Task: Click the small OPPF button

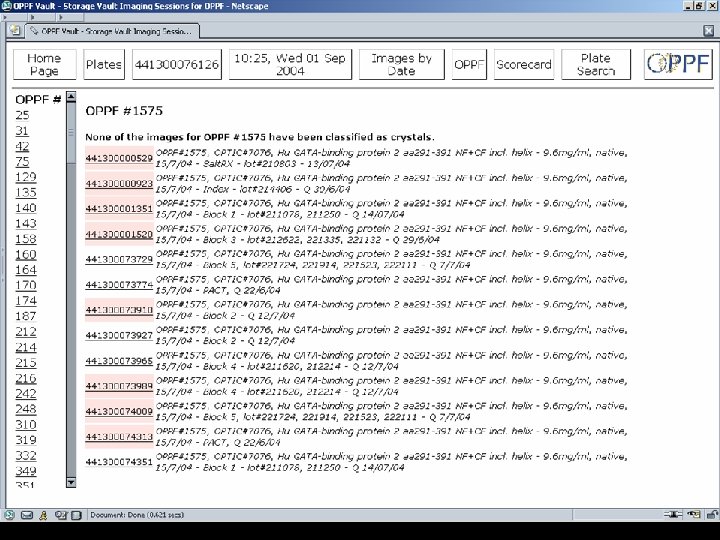Action: [469, 64]
